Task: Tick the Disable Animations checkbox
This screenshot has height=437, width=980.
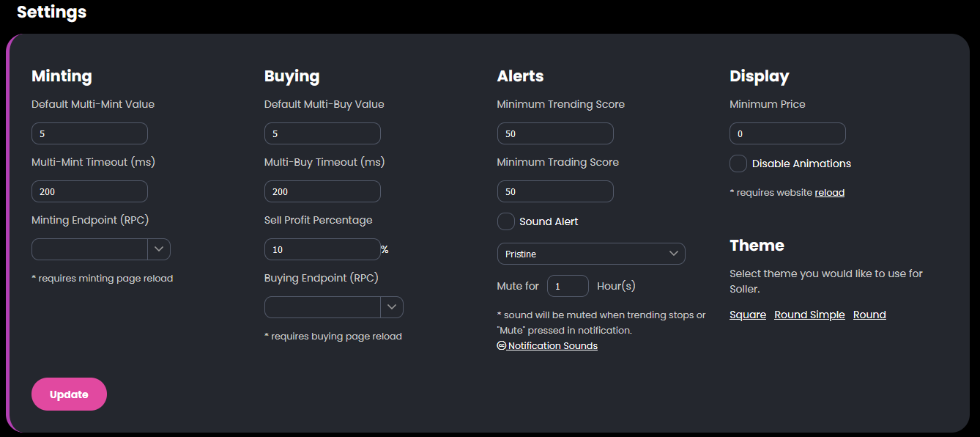Action: (738, 164)
